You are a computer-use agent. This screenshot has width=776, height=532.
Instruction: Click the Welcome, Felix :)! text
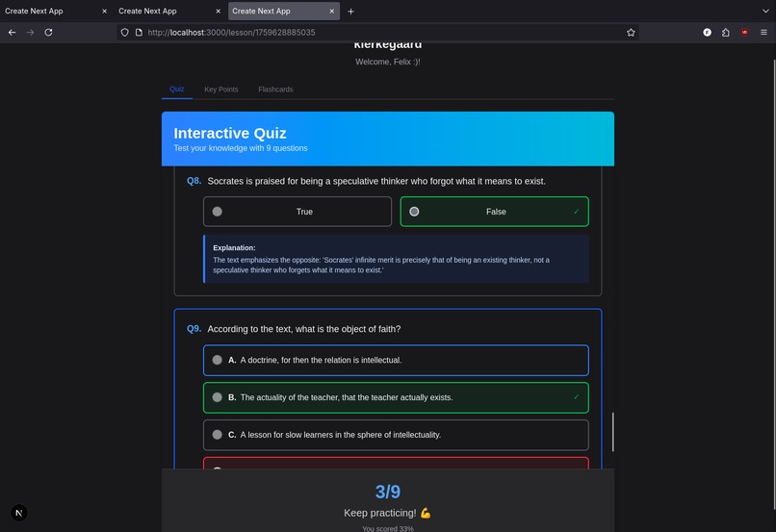pyautogui.click(x=387, y=62)
